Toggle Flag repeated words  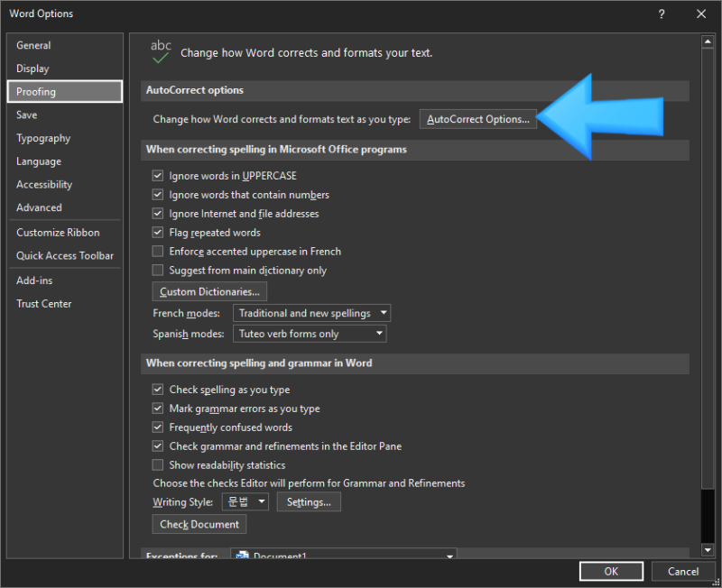pos(158,233)
